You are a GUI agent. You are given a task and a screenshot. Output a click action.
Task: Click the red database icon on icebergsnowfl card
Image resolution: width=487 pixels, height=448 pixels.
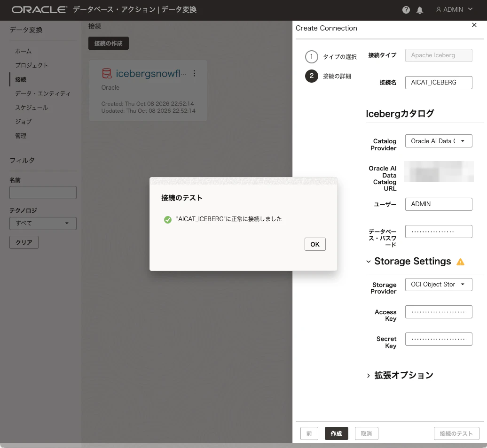coord(107,73)
